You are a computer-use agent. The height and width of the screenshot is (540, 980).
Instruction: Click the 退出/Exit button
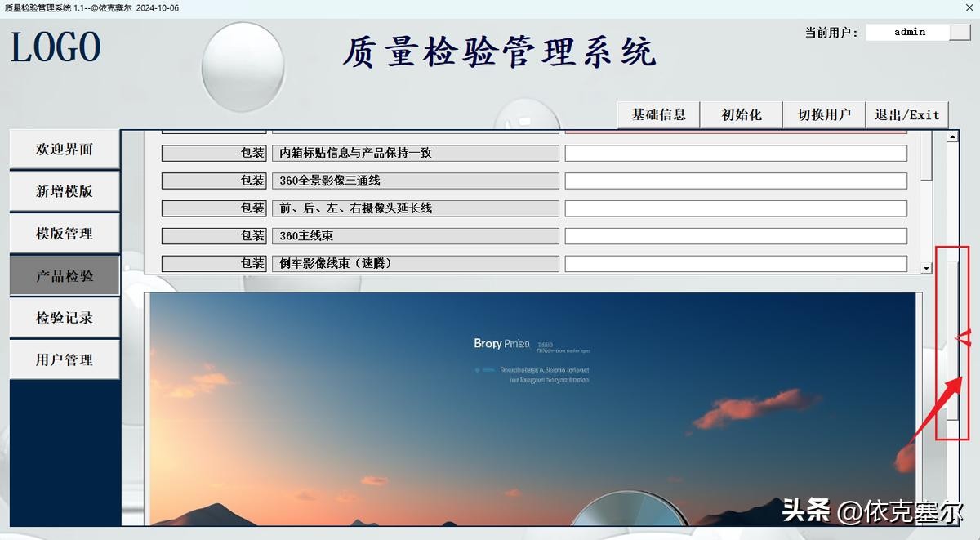coord(906,115)
